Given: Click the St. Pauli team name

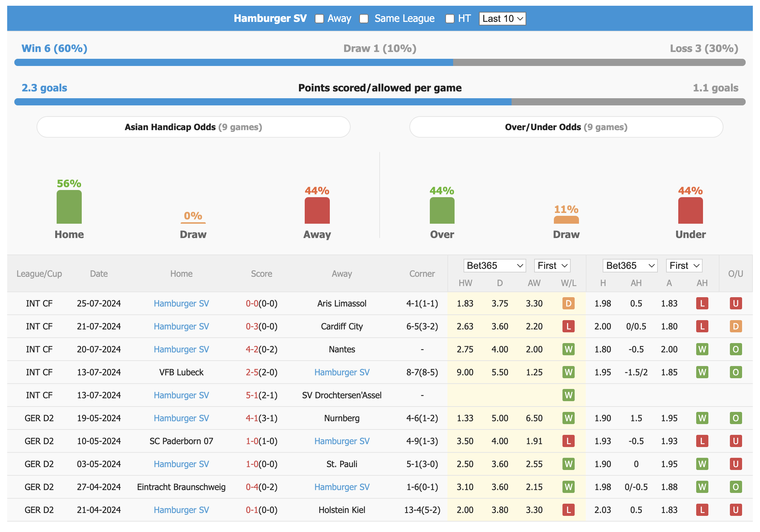Looking at the screenshot, I should click(x=342, y=464).
